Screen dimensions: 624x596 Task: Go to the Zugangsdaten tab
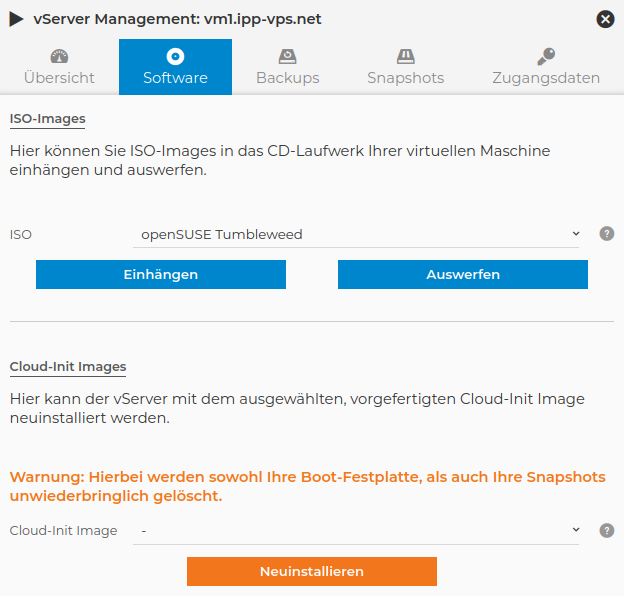tap(546, 77)
